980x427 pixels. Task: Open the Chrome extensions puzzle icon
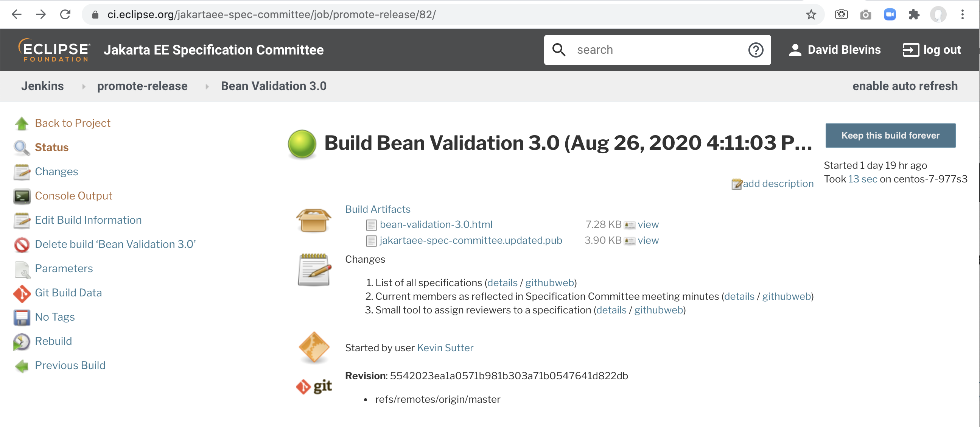(x=913, y=14)
